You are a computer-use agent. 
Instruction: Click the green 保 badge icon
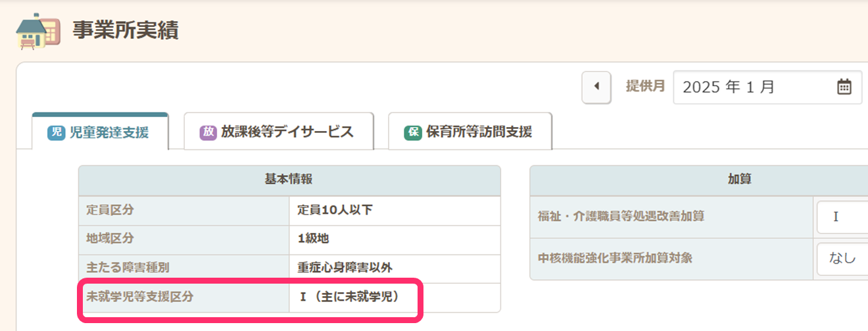pyautogui.click(x=413, y=132)
